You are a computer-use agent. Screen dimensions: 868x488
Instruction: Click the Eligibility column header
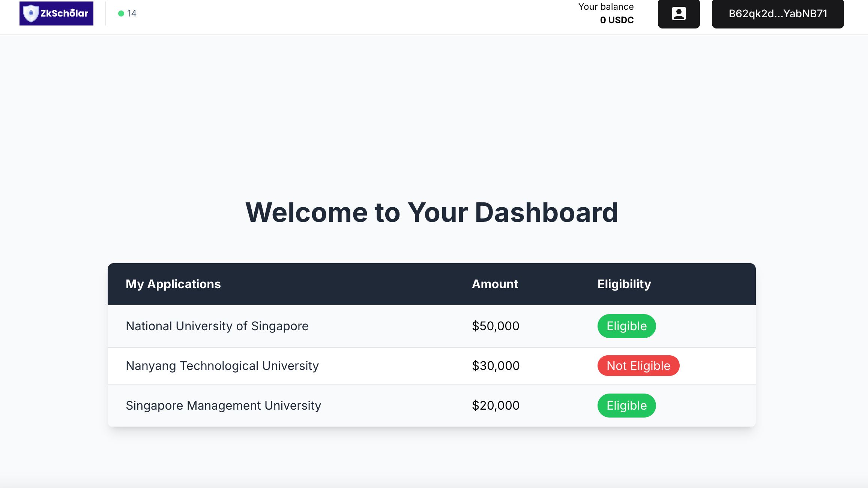click(624, 284)
